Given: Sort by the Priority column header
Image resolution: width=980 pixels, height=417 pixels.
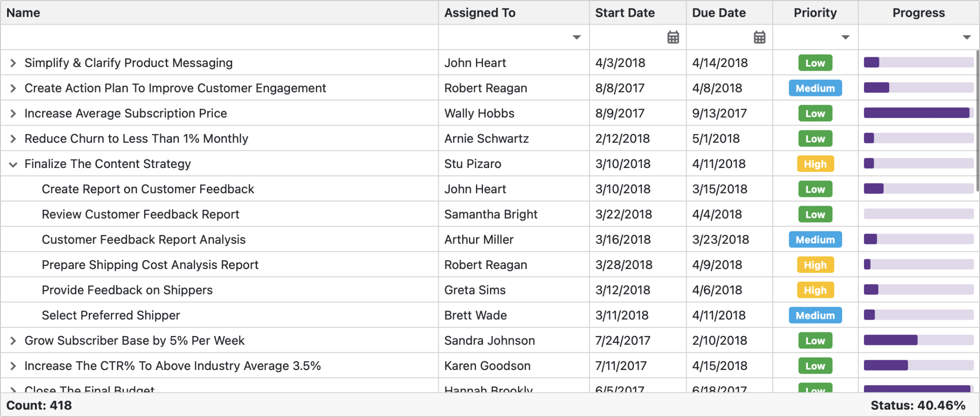Looking at the screenshot, I should (815, 13).
